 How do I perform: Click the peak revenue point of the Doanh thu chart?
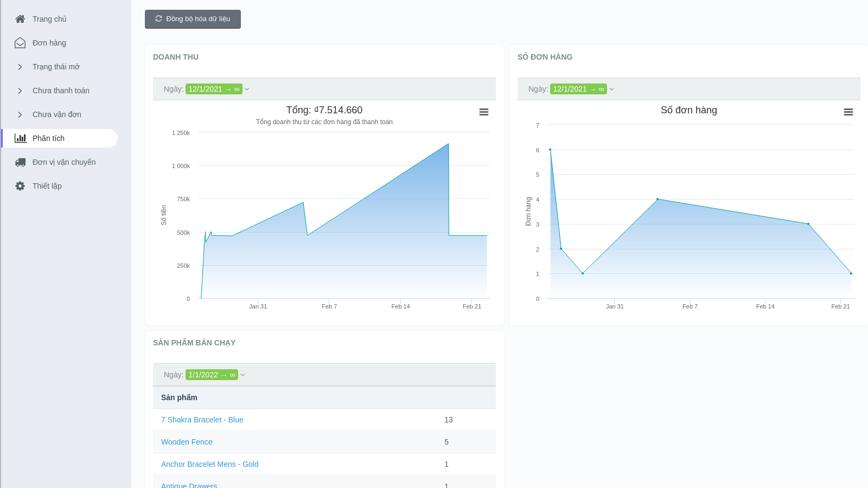click(x=449, y=144)
